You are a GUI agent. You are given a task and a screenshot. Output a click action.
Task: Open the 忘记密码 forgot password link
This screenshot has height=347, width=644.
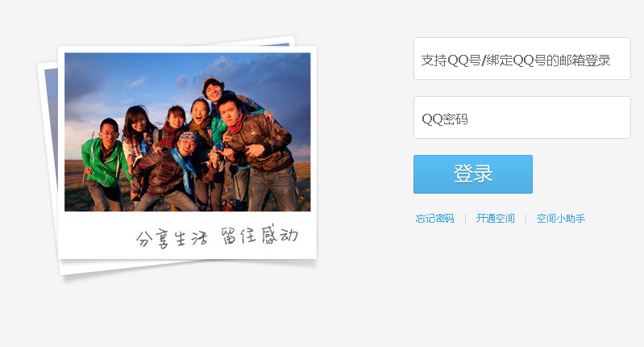tap(434, 219)
